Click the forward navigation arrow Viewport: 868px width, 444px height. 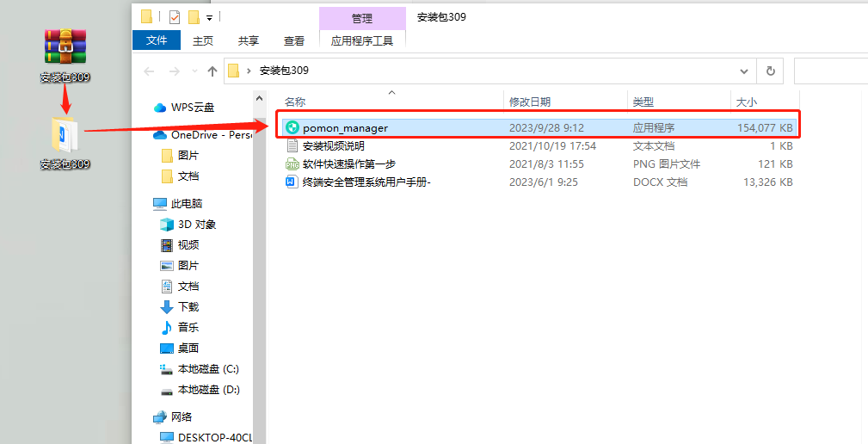pos(175,71)
